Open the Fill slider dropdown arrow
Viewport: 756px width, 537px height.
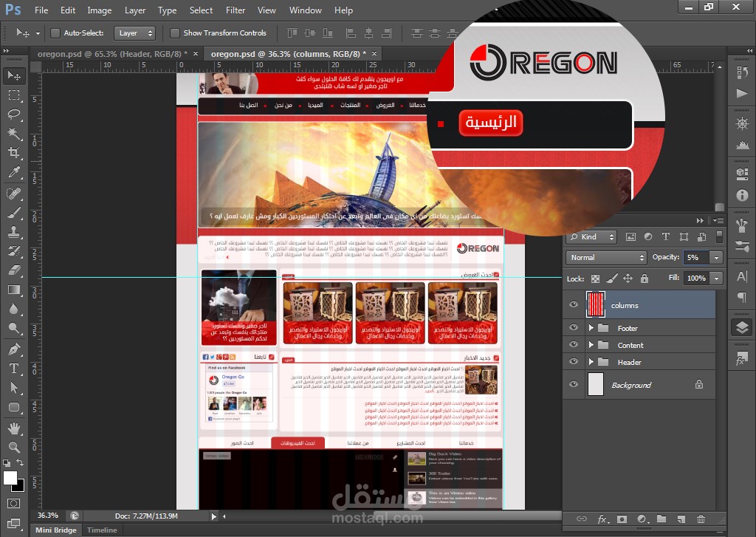716,278
